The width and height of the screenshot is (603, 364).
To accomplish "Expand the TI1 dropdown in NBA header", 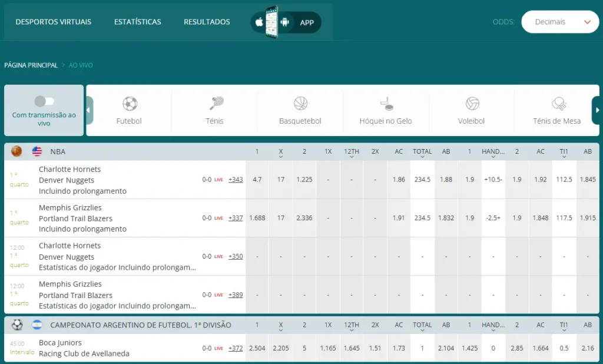I will pyautogui.click(x=564, y=153).
